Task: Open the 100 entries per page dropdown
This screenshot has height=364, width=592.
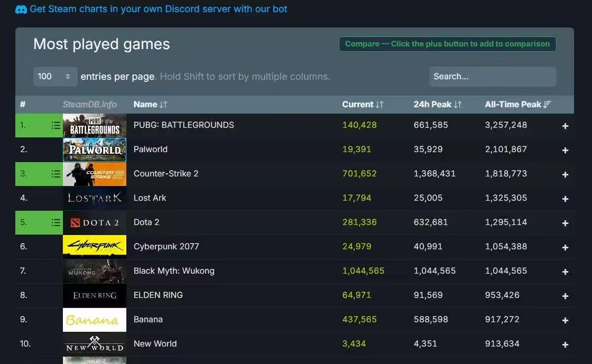Action: (x=55, y=77)
